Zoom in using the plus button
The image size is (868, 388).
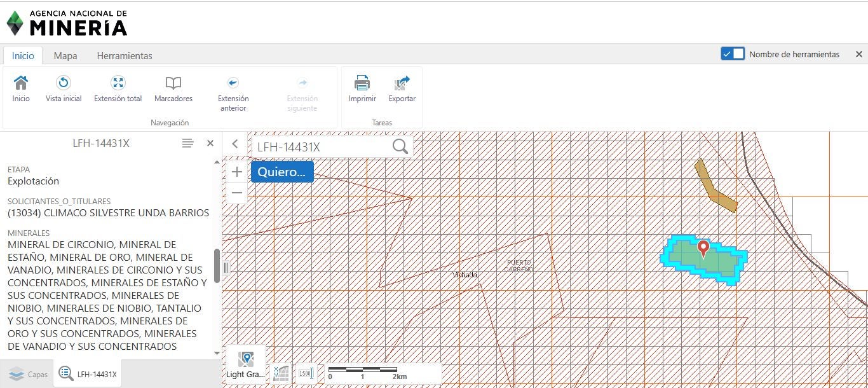coord(236,172)
